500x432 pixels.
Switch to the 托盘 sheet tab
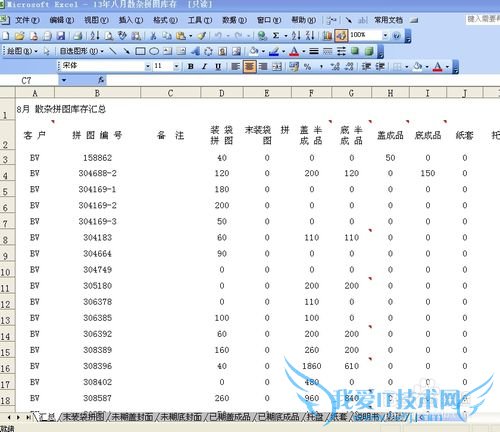[315, 417]
